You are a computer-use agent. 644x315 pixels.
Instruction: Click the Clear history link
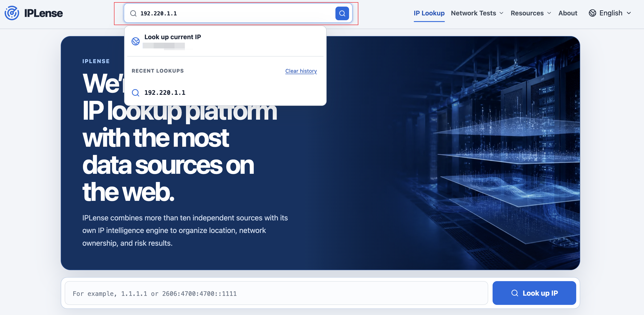click(301, 71)
